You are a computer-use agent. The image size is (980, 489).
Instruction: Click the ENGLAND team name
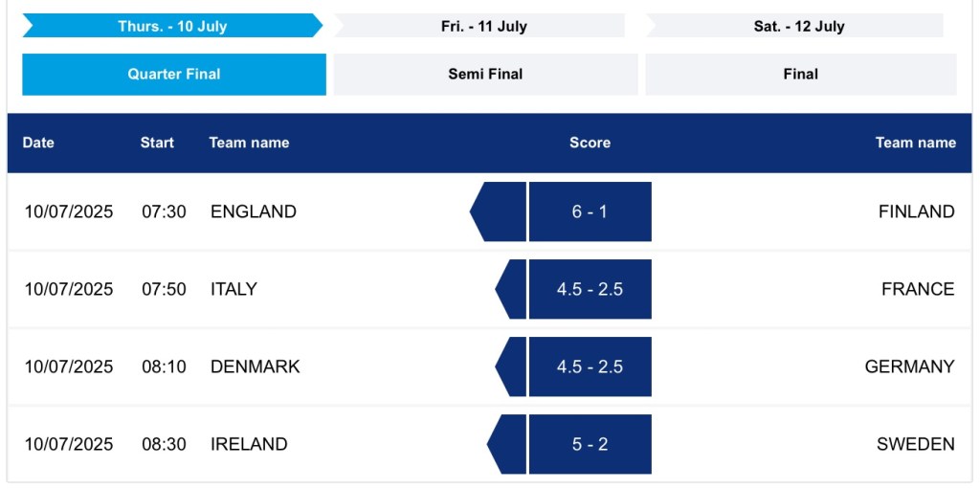pos(254,211)
